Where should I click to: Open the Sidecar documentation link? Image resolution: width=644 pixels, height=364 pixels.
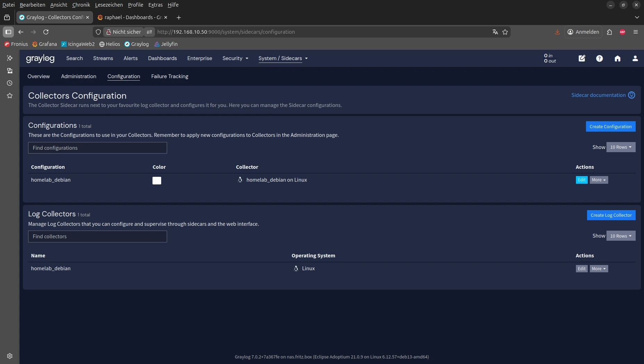tap(598, 95)
